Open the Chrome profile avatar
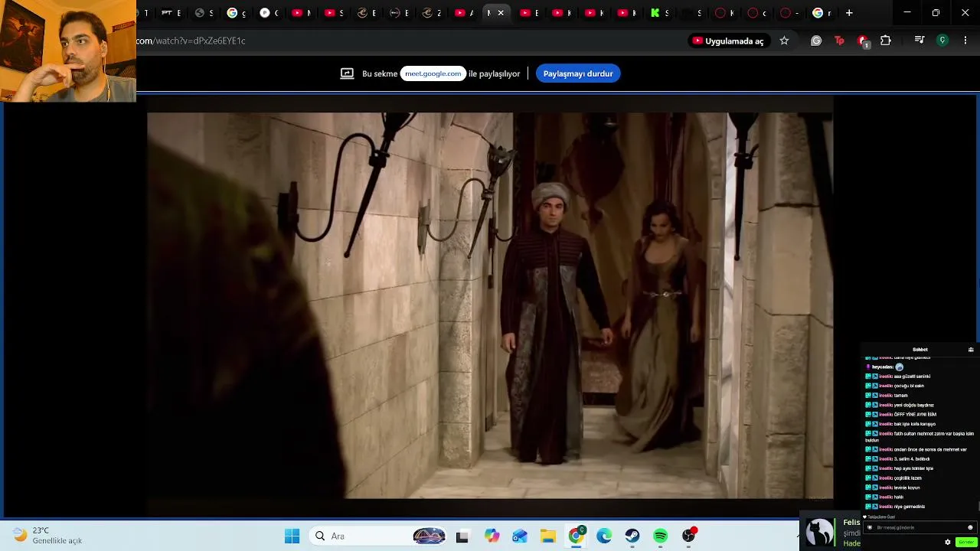This screenshot has width=980, height=551. point(942,41)
